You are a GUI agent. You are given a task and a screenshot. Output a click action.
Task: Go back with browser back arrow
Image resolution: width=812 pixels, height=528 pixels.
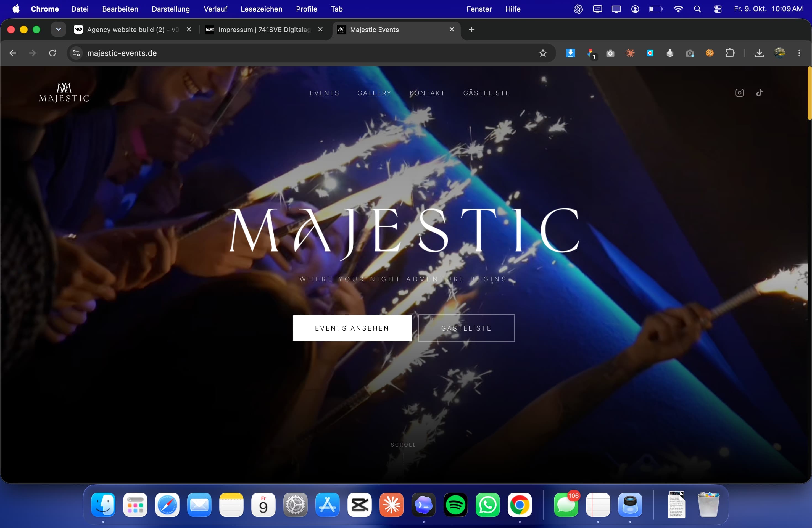pos(13,53)
